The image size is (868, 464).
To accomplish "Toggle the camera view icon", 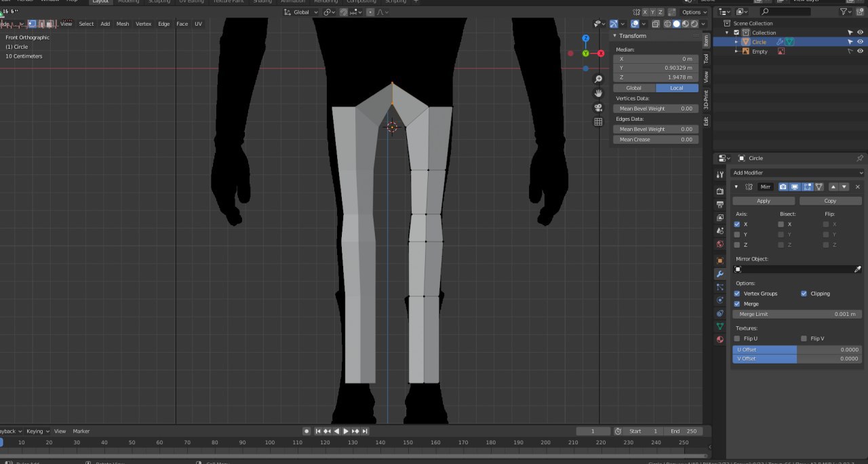I will pos(598,108).
